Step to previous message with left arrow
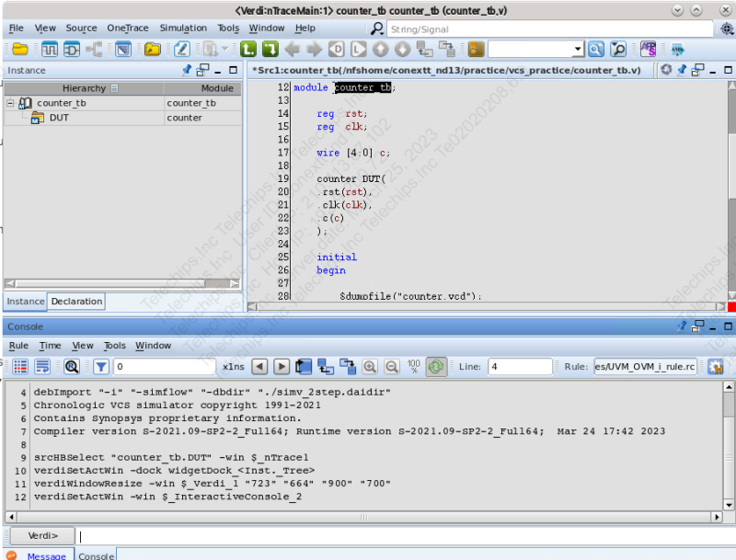This screenshot has width=736, height=560. pos(259,366)
